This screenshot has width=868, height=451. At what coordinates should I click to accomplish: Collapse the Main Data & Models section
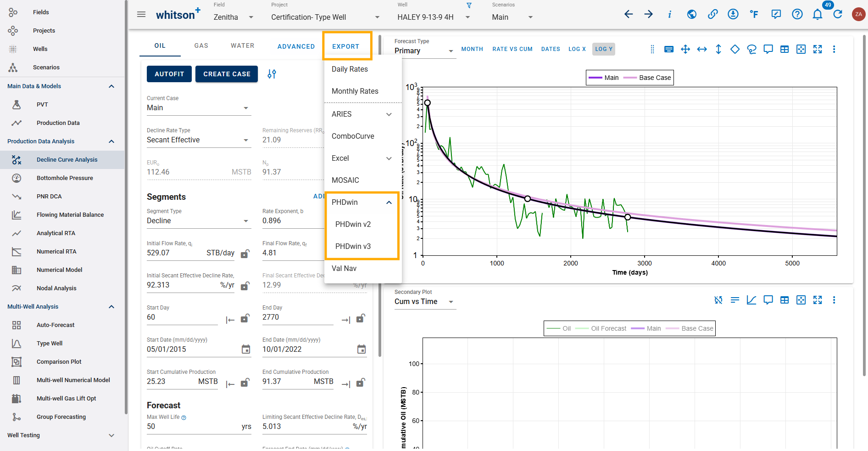click(x=111, y=86)
